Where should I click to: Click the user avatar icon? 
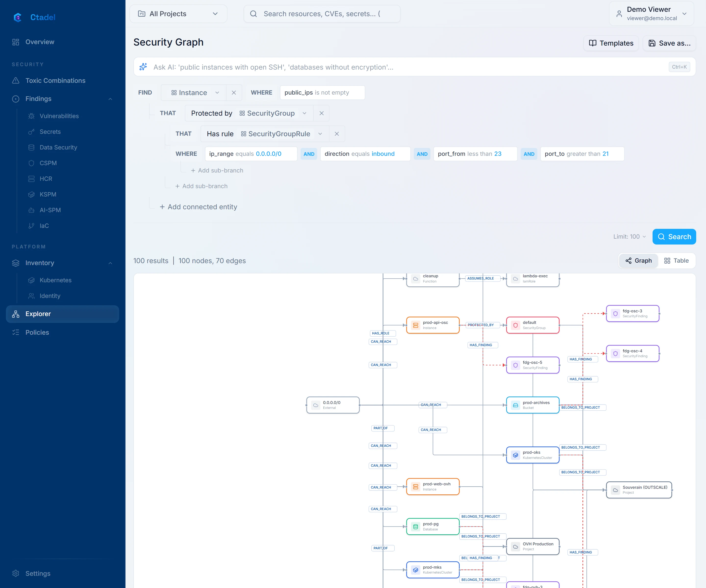619,14
